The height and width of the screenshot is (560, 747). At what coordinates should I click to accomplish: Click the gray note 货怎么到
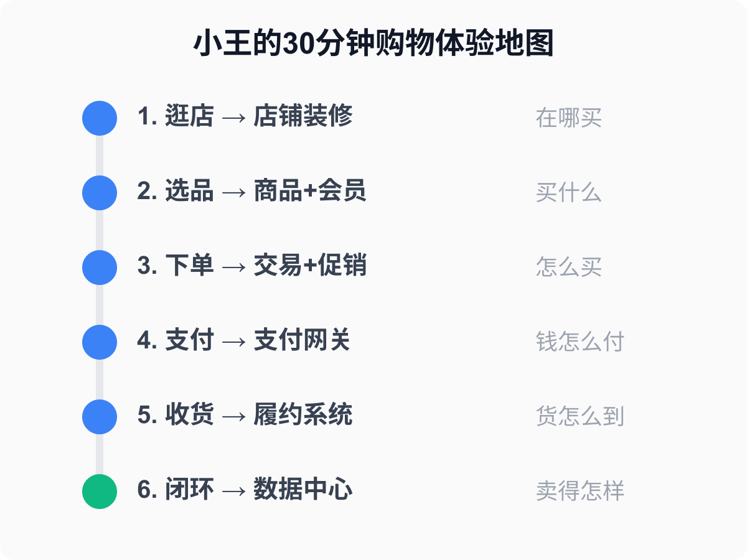[580, 417]
